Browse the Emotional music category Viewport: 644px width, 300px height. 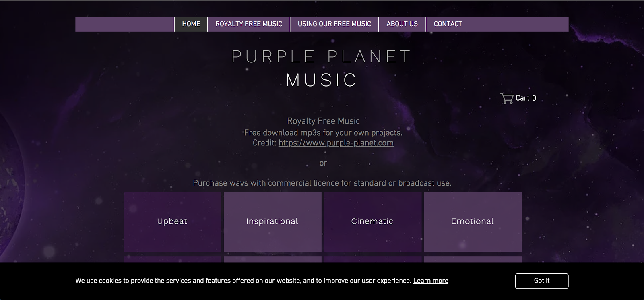coord(473,221)
